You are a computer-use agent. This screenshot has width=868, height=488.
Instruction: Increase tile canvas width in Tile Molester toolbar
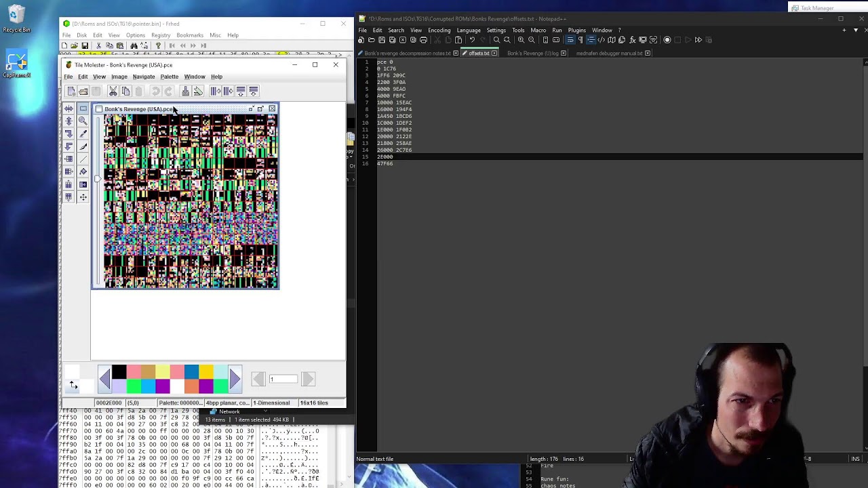tap(228, 91)
